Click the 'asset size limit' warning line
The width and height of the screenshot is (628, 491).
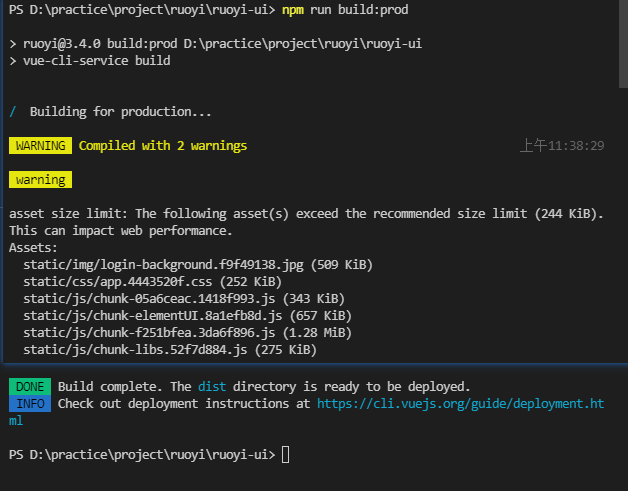tap(306, 214)
